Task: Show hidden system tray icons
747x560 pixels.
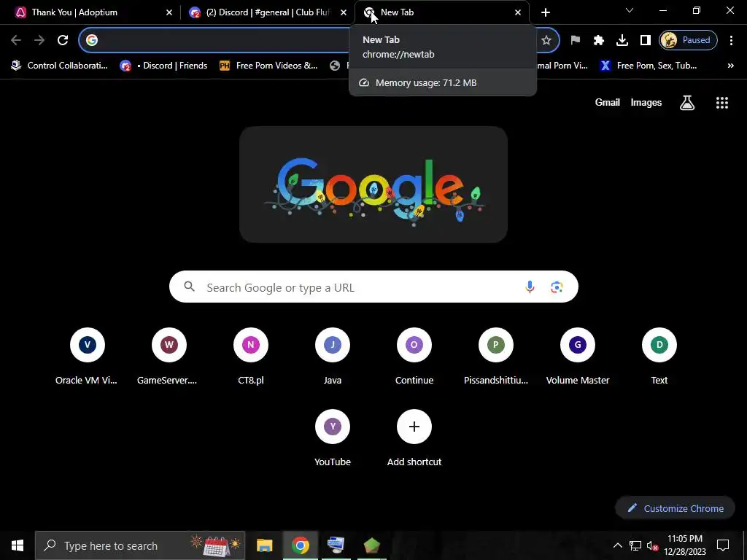Action: (617, 545)
